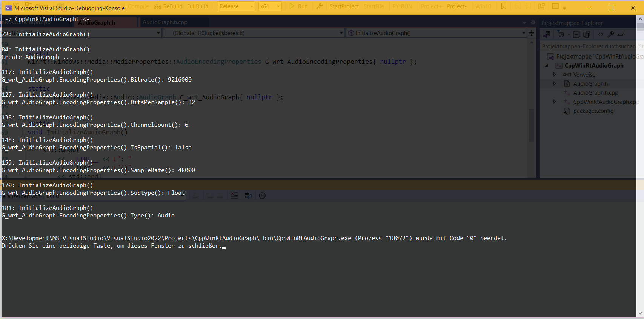Screen dimensions: 644x319
Task: Click the solution/folder view switch icon
Action: [x=547, y=34]
